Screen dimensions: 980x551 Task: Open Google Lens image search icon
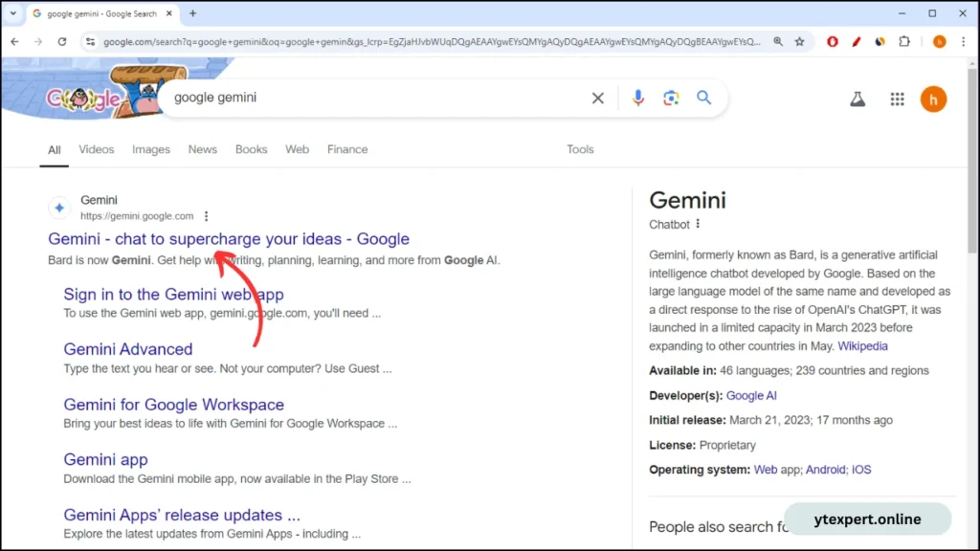671,98
